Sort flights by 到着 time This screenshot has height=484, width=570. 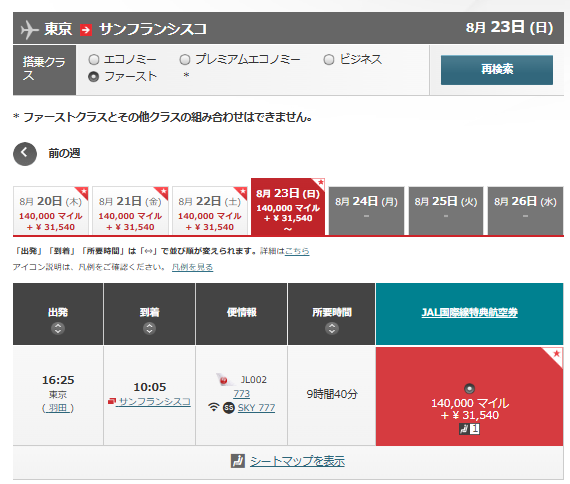[149, 329]
